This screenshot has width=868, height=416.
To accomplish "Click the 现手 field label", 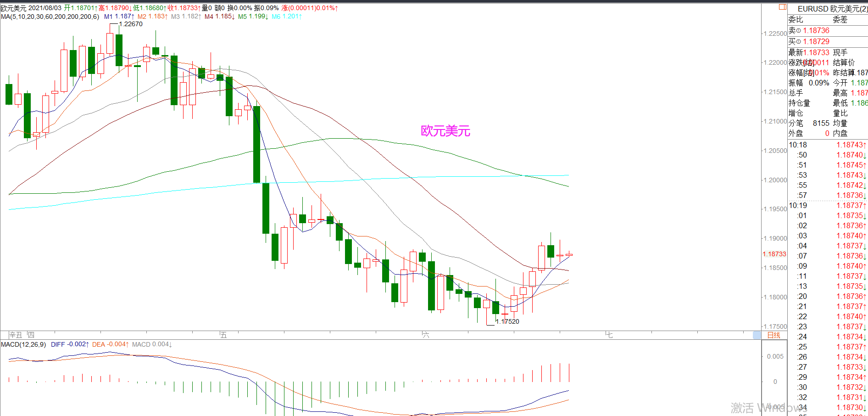I will (x=840, y=52).
